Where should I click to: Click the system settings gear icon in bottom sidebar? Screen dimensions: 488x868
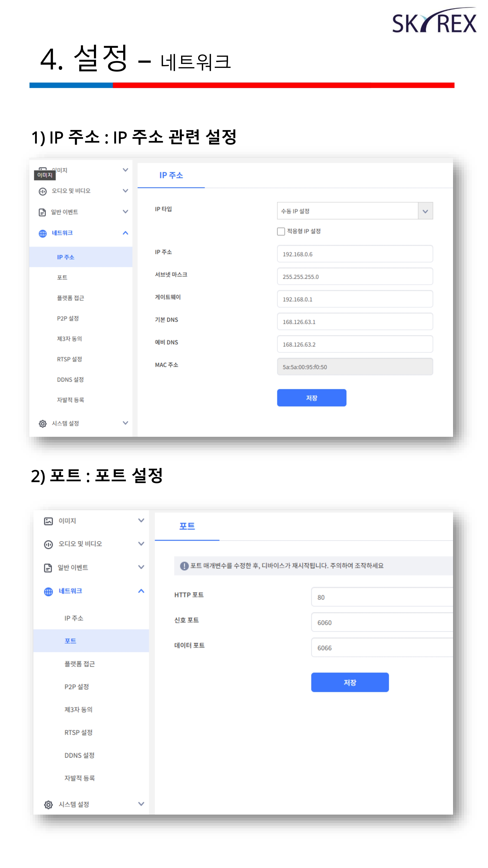[48, 805]
